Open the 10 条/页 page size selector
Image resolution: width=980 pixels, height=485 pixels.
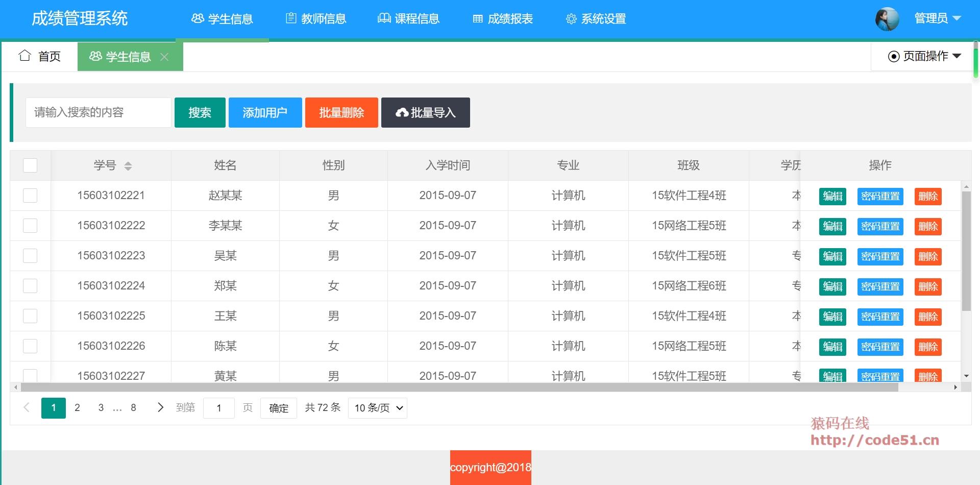tap(378, 408)
